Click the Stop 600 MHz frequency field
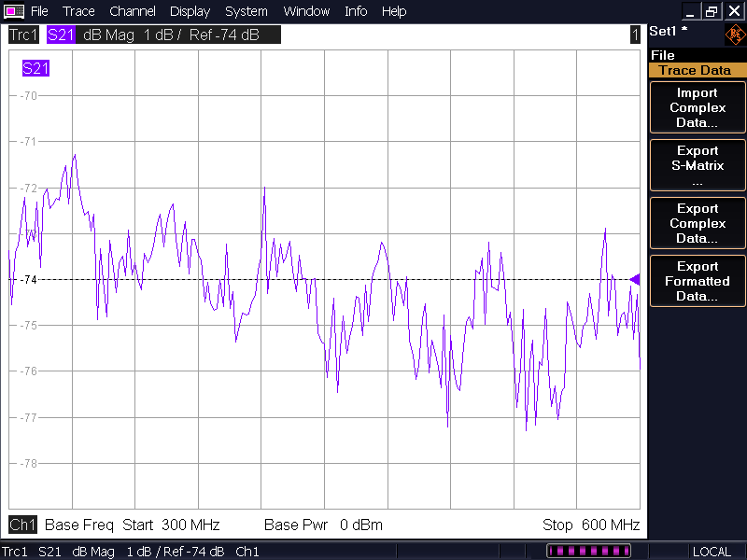This screenshot has width=747, height=560. 590,525
